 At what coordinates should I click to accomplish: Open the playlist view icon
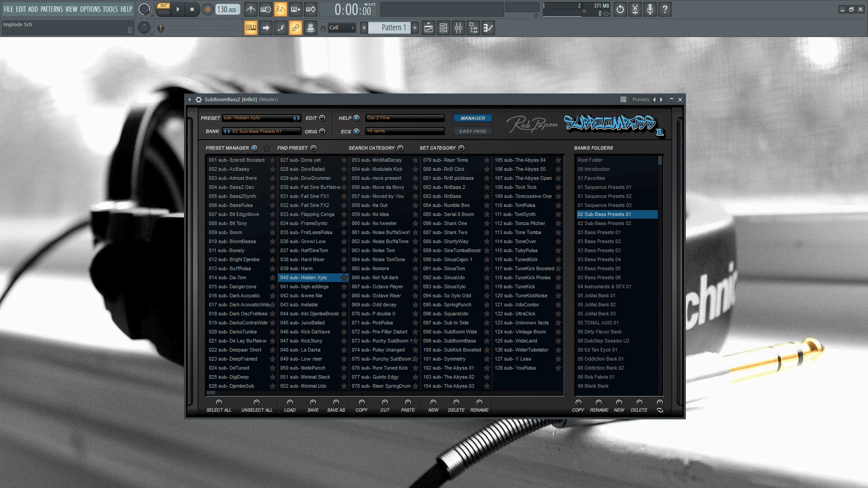(x=429, y=28)
